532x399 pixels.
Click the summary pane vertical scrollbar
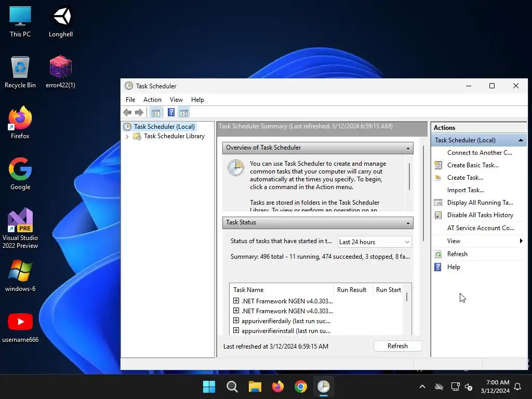point(423,193)
